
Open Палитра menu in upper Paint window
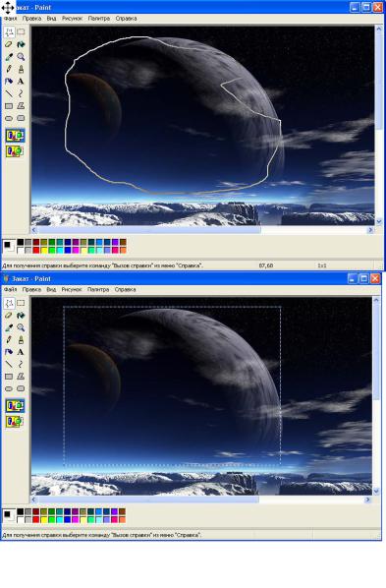99,18
